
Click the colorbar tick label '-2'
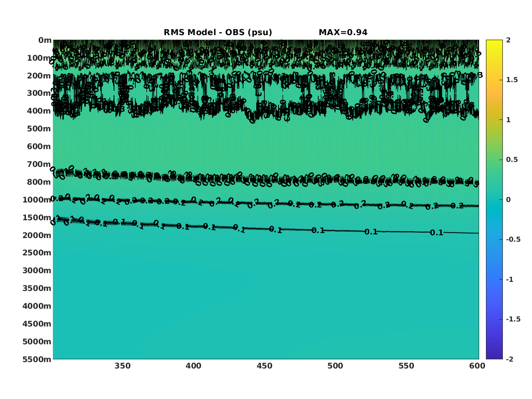(x=510, y=359)
